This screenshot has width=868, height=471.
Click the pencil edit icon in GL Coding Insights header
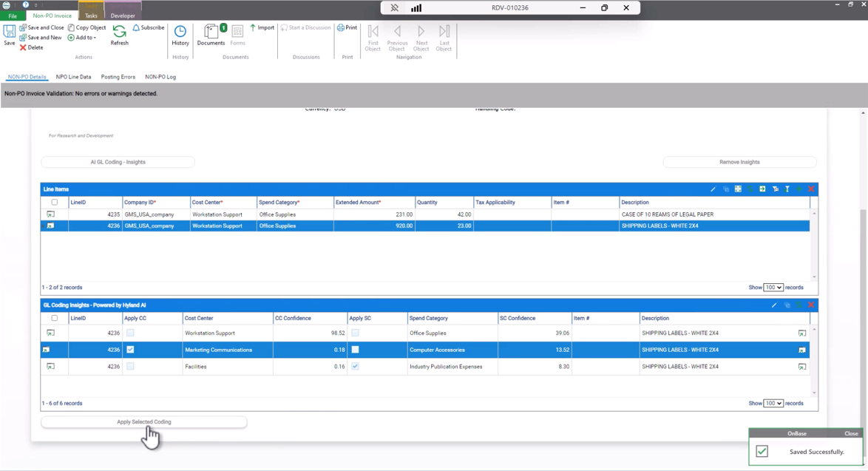pyautogui.click(x=774, y=305)
